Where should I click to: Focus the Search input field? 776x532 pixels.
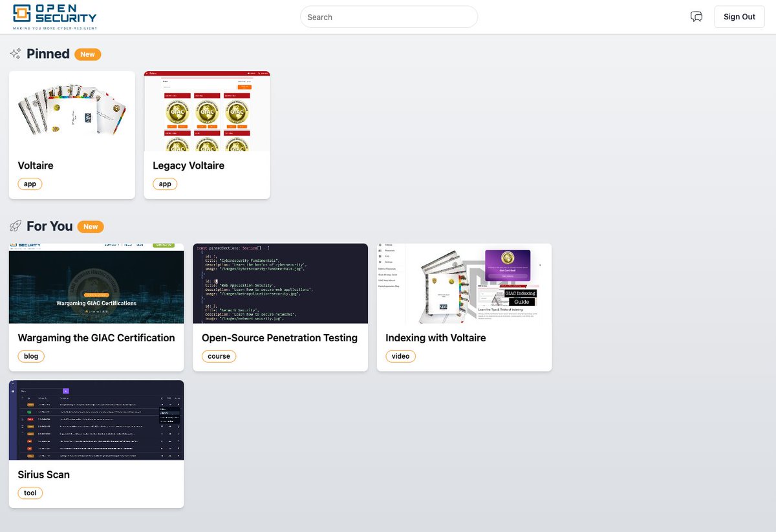point(389,17)
